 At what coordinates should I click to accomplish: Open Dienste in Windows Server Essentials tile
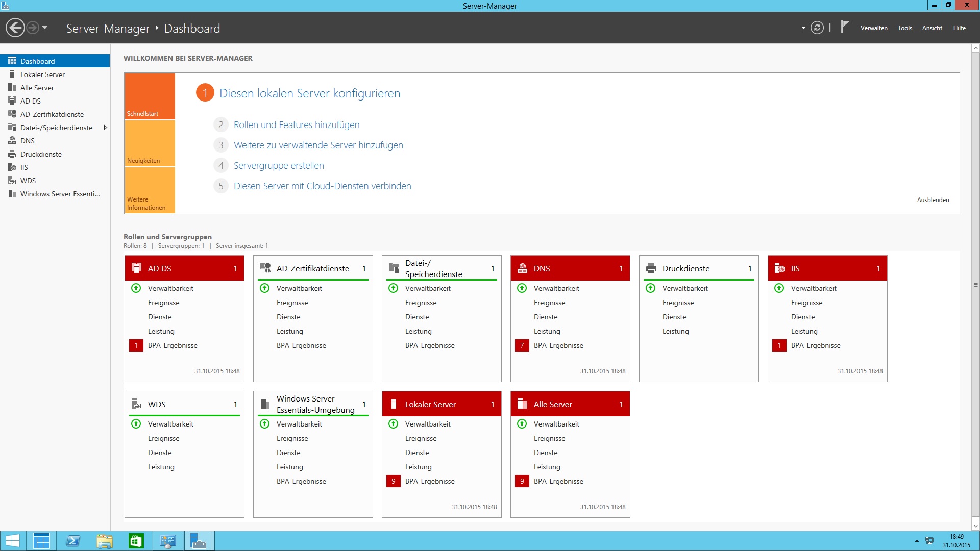pos(288,453)
